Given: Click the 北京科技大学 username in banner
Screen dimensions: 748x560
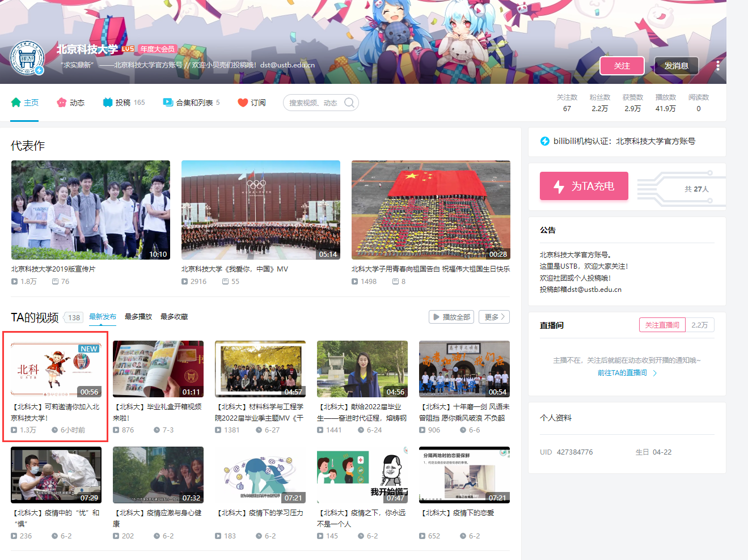Looking at the screenshot, I should coord(87,49).
